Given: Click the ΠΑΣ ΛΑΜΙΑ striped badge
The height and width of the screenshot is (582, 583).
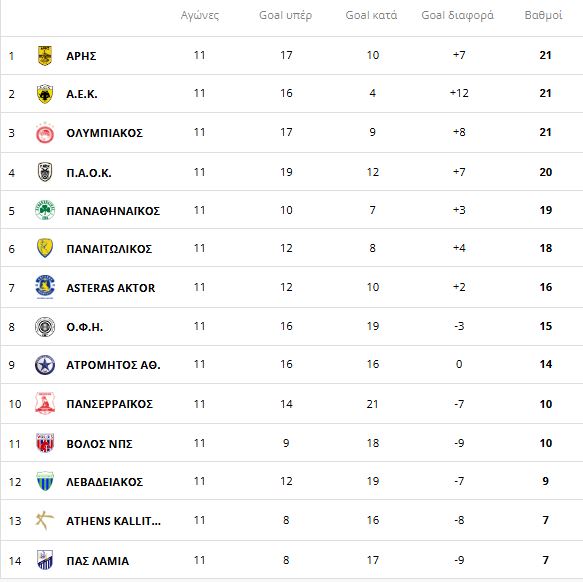Looking at the screenshot, I should pyautogui.click(x=45, y=560).
